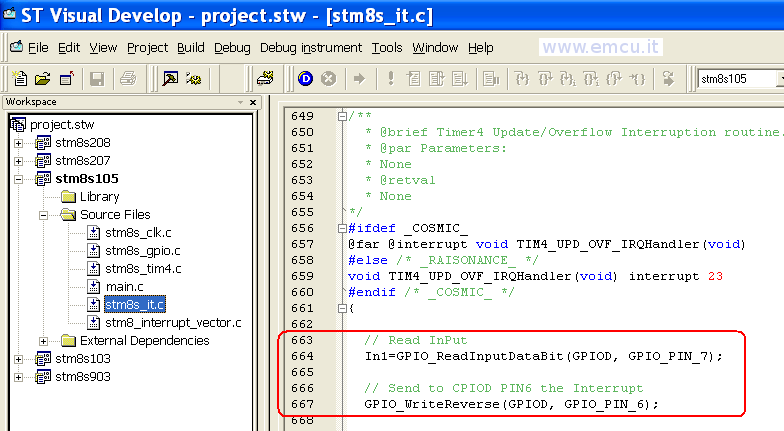
Task: Click line number 664 in editor margin
Action: click(302, 356)
